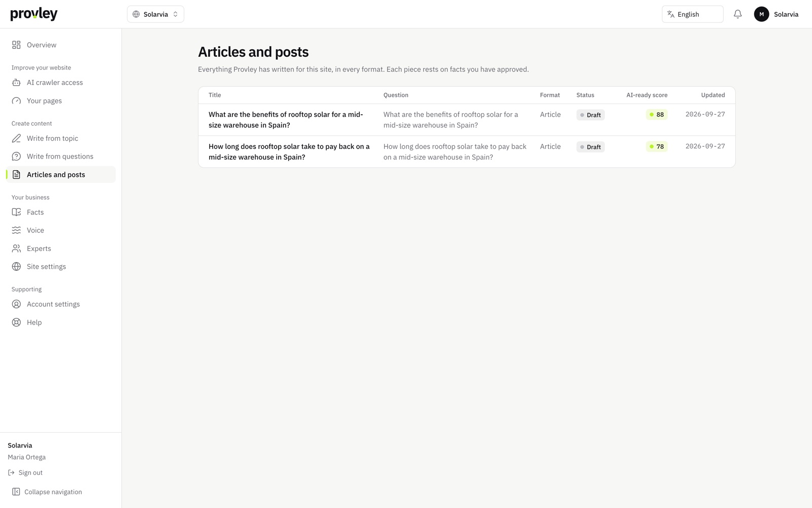Click the AI-ready score 78 badge
The image size is (812, 508).
[x=657, y=147]
